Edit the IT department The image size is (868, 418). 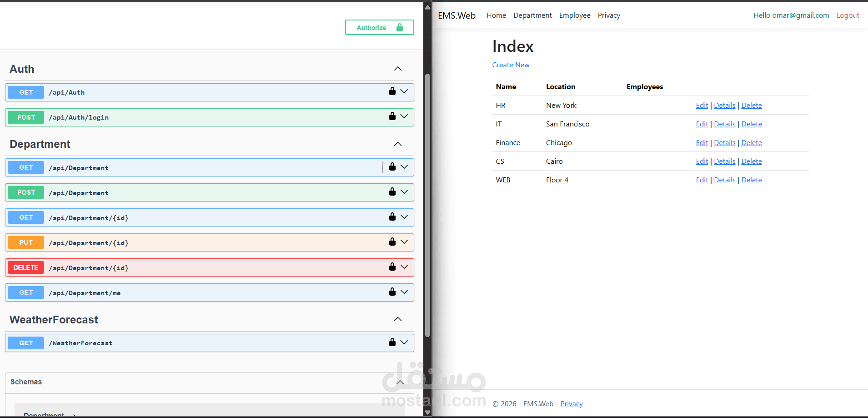click(x=702, y=124)
